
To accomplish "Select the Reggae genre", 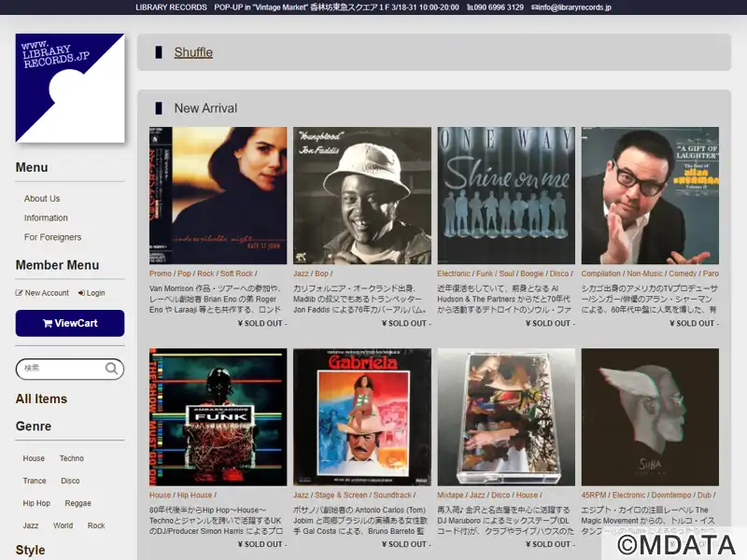I will click(78, 503).
